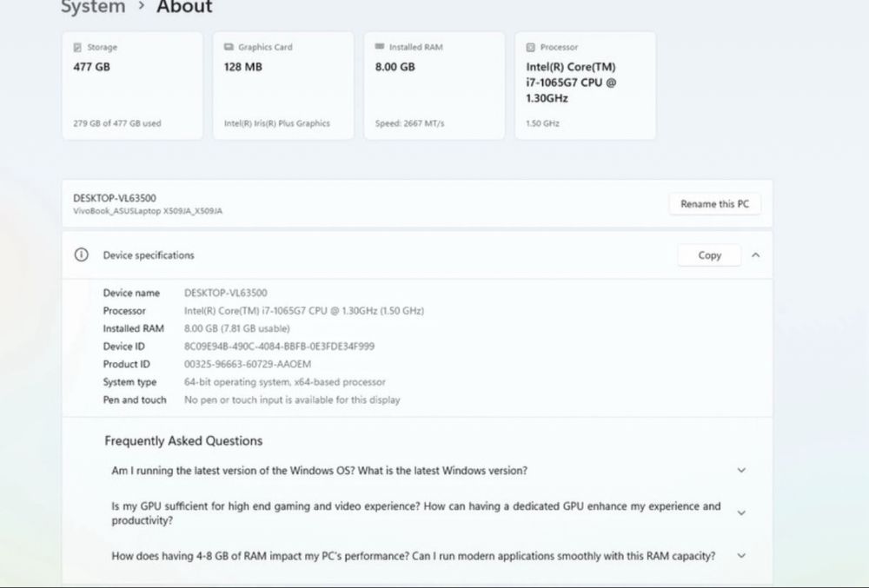This screenshot has width=869, height=588.
Task: Click the Device specifications info icon
Action: (81, 255)
